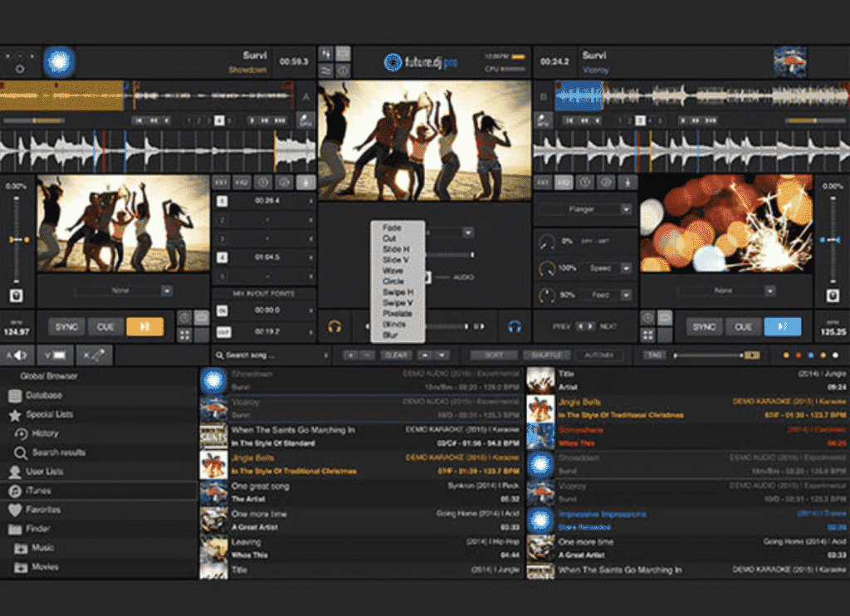The height and width of the screenshot is (616, 850).
Task: Open the None effect selector on left deck
Action: (x=123, y=291)
